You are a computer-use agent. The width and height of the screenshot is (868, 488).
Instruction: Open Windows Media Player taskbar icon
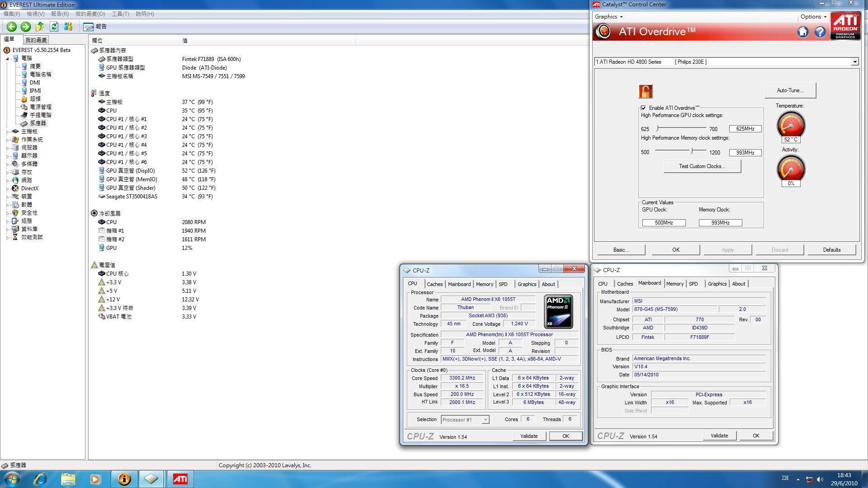point(95,479)
